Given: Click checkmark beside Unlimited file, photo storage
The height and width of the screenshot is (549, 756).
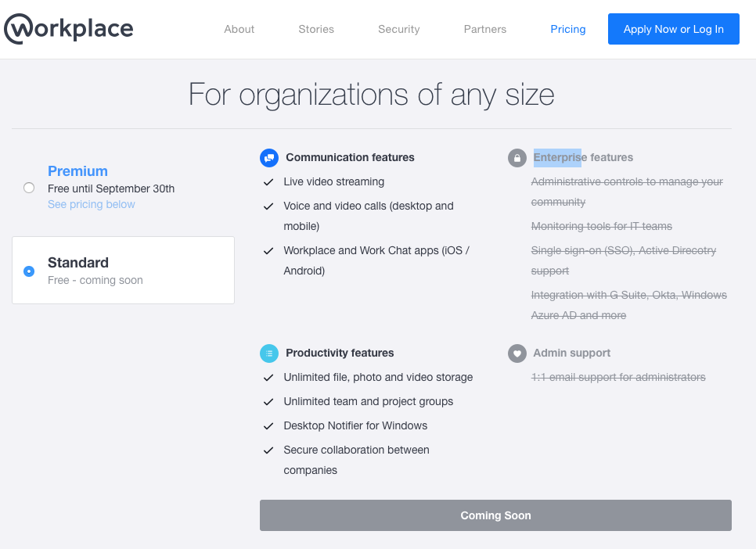Looking at the screenshot, I should (268, 378).
